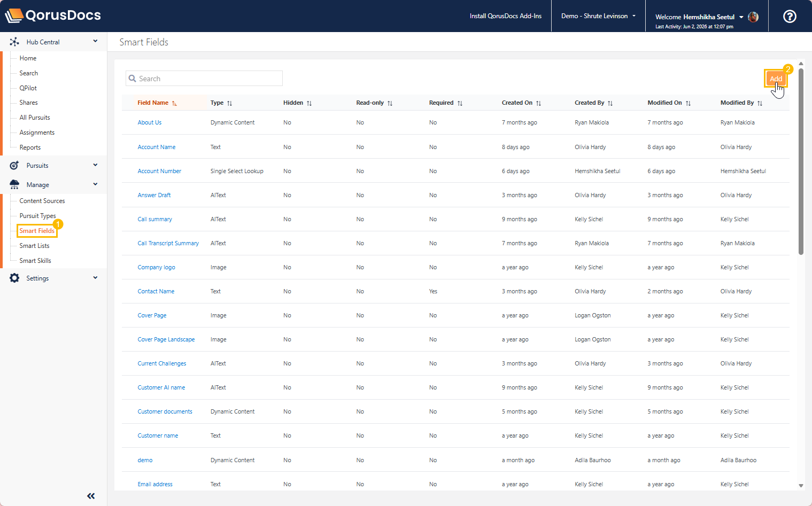This screenshot has height=506, width=812.
Task: Toggle sort on the Hidden column
Action: 309,103
